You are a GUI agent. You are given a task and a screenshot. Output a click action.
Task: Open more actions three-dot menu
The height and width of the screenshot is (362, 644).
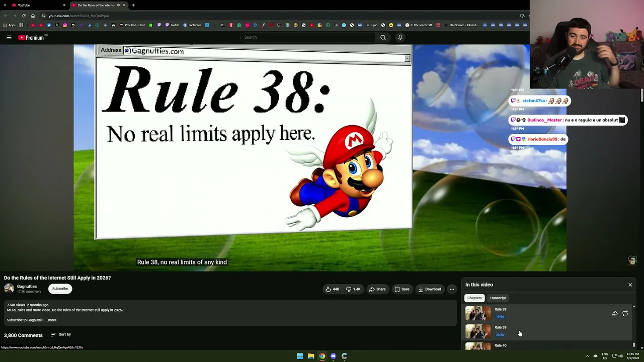[x=452, y=289]
